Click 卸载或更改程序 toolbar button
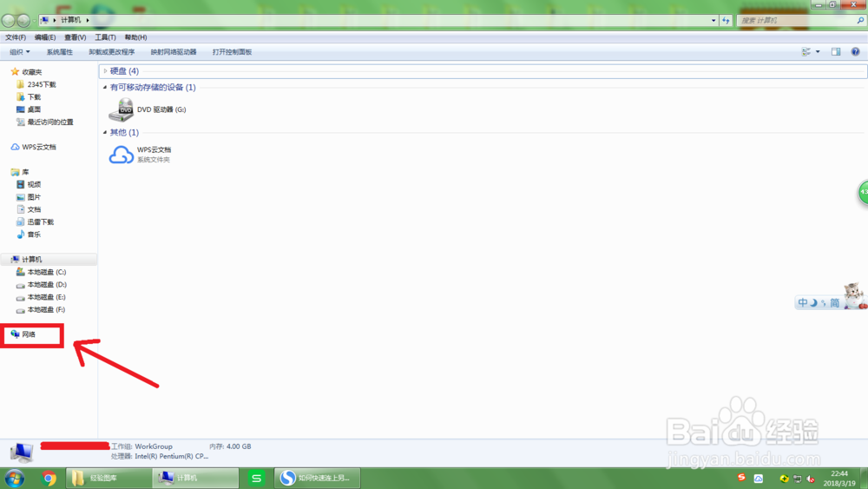 [x=111, y=51]
